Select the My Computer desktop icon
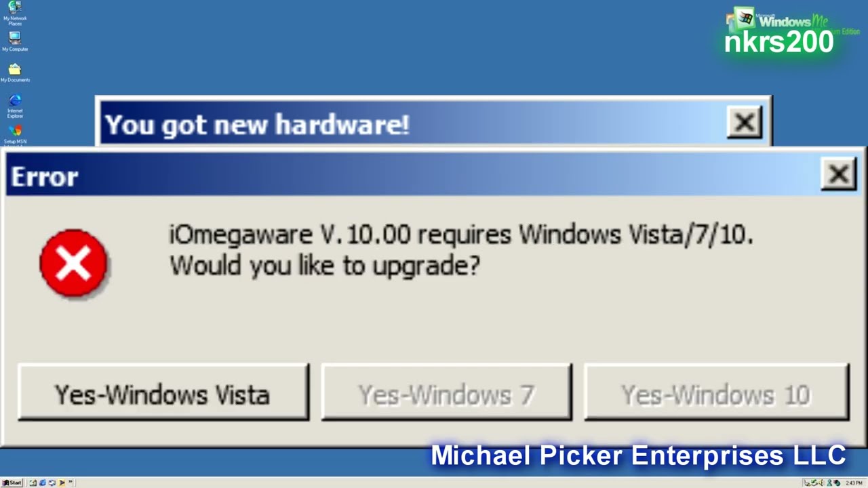 coord(14,42)
